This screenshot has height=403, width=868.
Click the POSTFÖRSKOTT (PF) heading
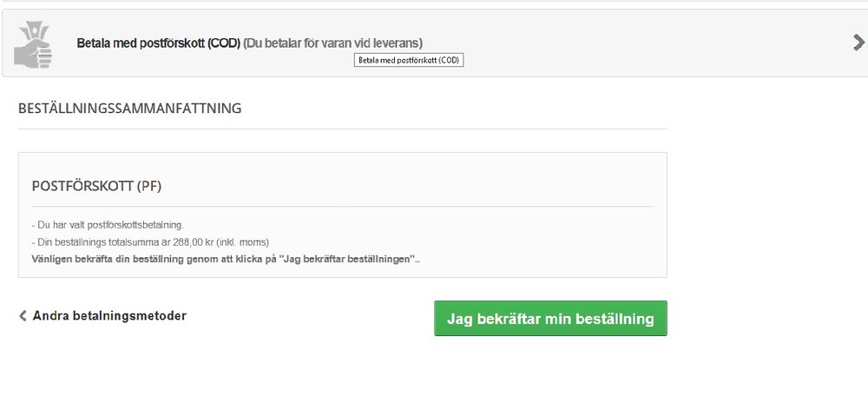[96, 187]
